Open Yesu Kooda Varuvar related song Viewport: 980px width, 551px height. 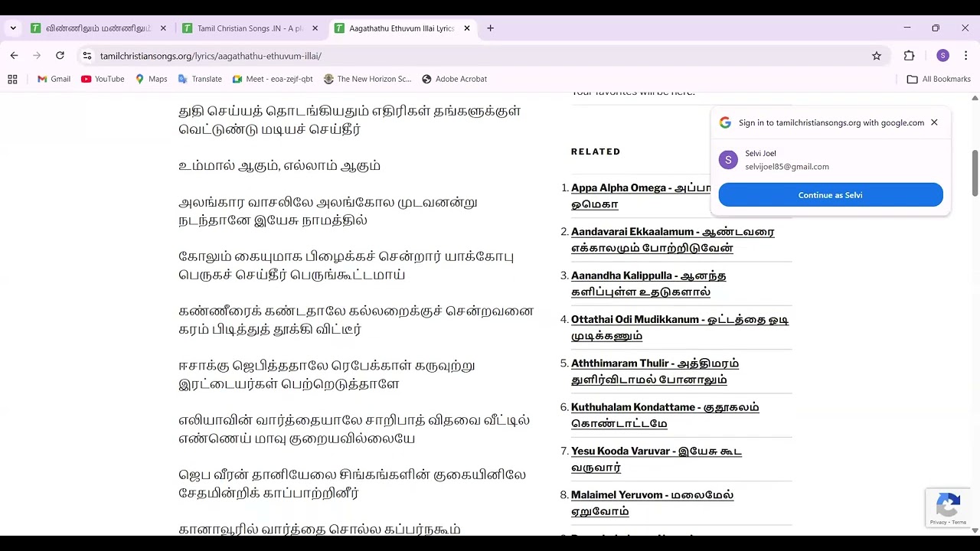[656, 459]
